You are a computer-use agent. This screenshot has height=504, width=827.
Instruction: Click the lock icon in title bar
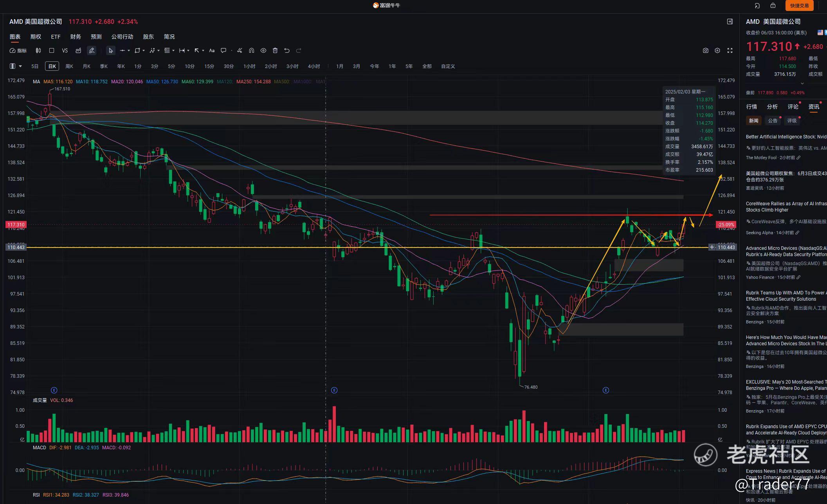[773, 5]
